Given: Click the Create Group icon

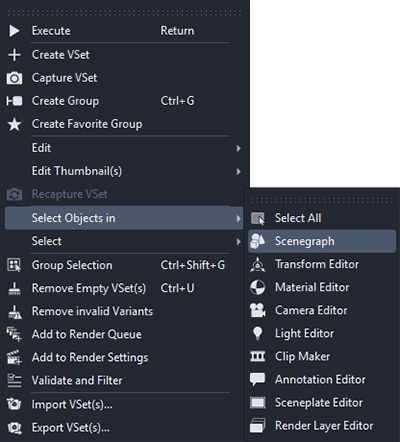Looking at the screenshot, I should [x=14, y=101].
